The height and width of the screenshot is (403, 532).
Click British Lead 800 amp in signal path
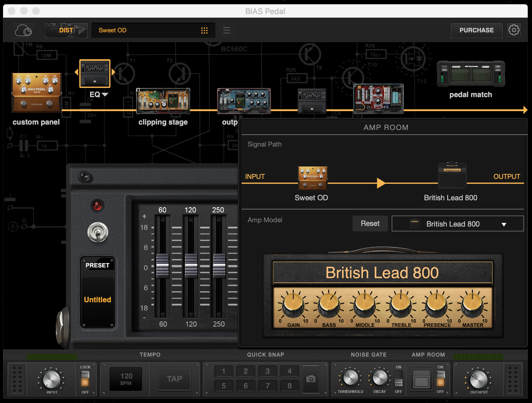[452, 176]
